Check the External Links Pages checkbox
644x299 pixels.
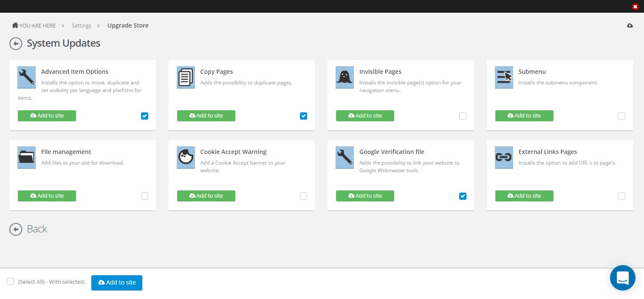click(621, 196)
